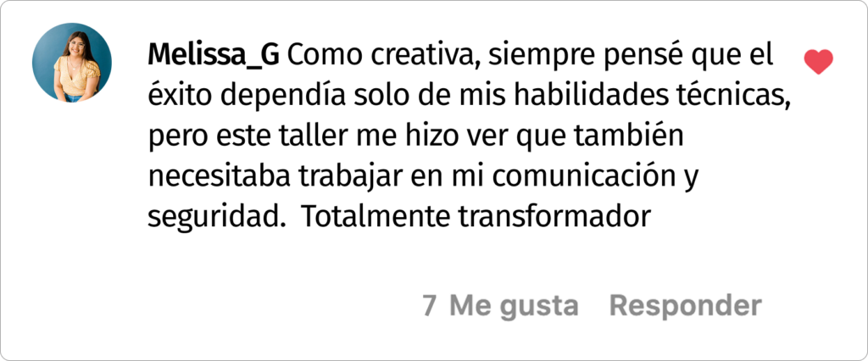Click the number 7 likes count

click(x=429, y=306)
